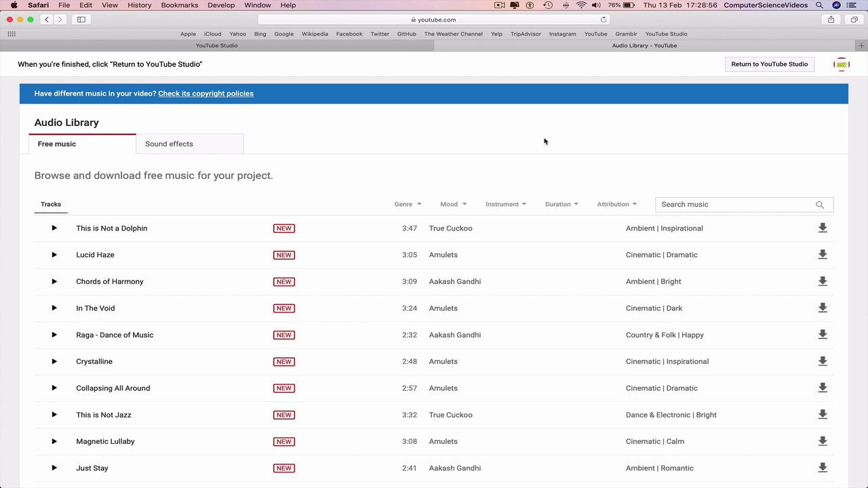Open the Duration filter dropdown
868x488 pixels.
coord(561,204)
